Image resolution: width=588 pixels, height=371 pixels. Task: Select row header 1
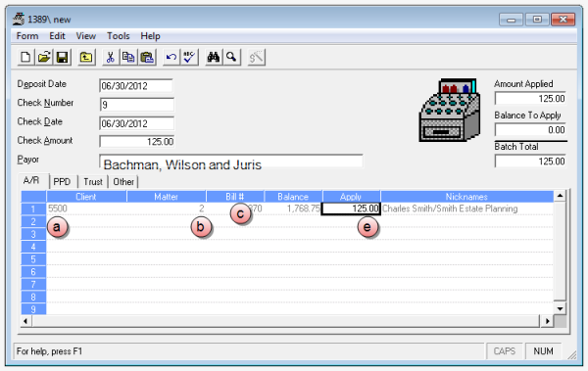point(33,209)
